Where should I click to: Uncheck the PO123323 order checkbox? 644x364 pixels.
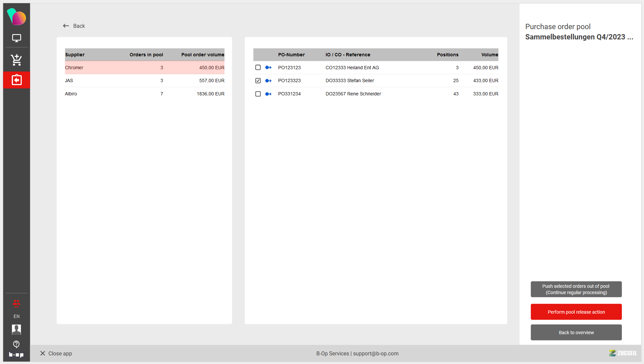[x=258, y=80]
